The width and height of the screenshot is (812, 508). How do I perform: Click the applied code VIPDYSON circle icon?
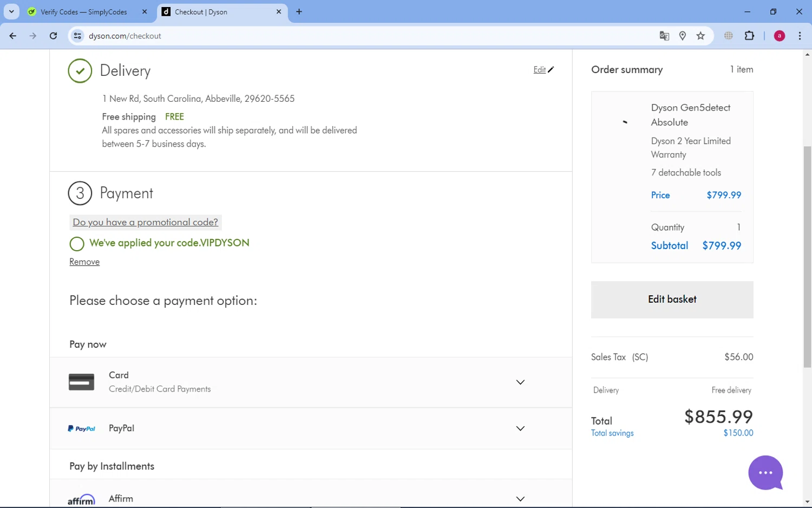click(77, 244)
